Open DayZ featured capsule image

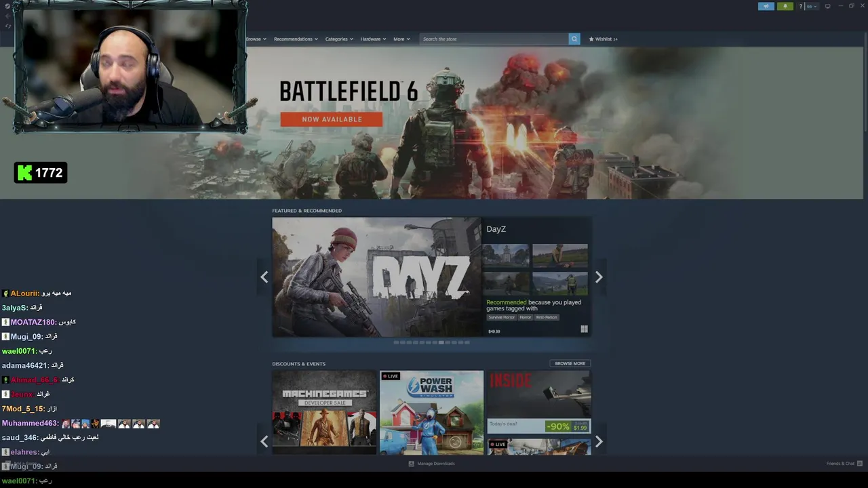[x=376, y=277]
